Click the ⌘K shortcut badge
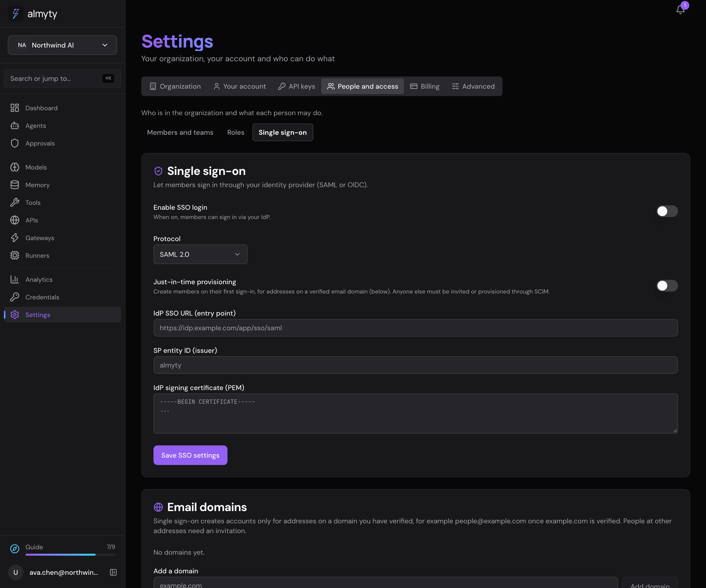This screenshot has width=706, height=588. click(108, 78)
